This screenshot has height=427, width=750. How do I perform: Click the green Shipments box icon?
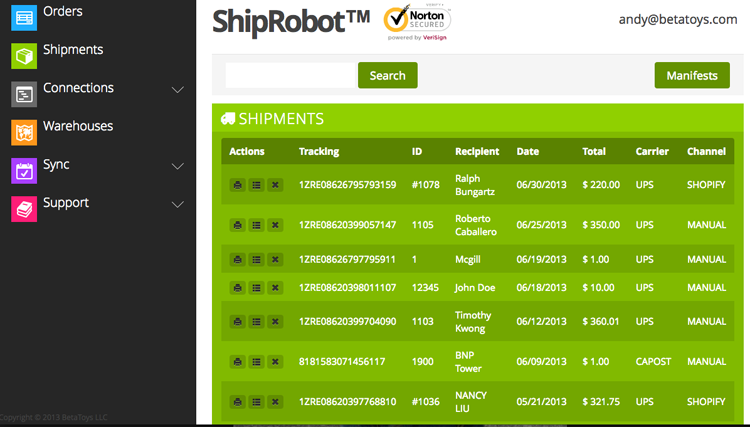24,56
